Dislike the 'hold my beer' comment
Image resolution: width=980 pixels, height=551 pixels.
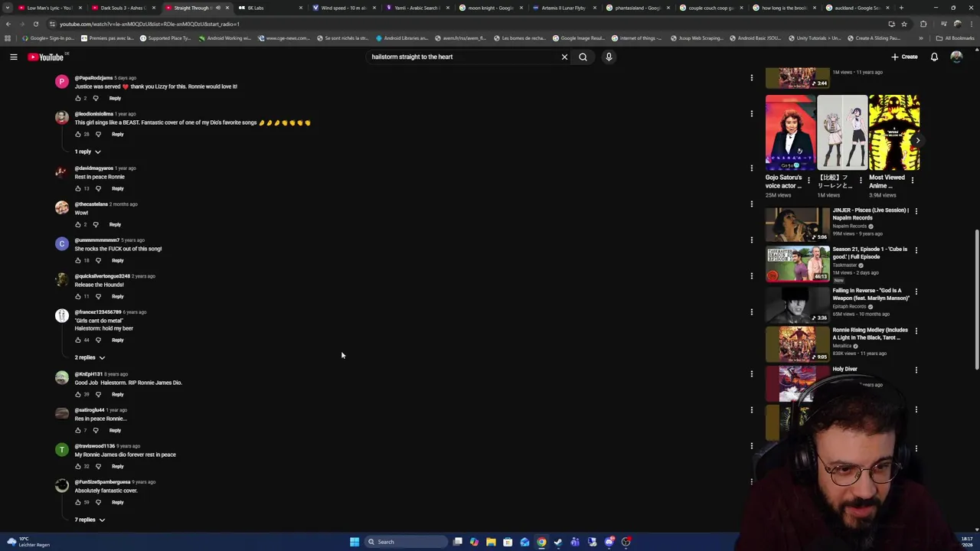tap(98, 340)
